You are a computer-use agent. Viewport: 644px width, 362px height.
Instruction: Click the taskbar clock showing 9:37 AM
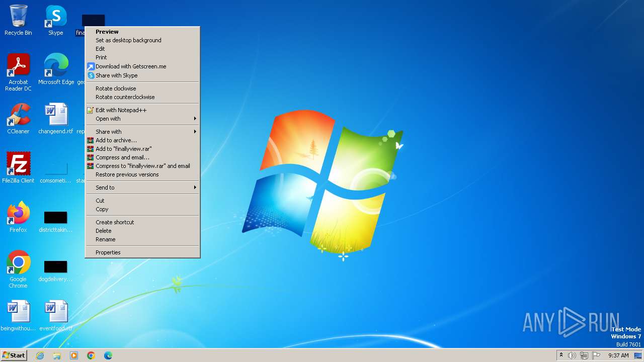pos(618,355)
